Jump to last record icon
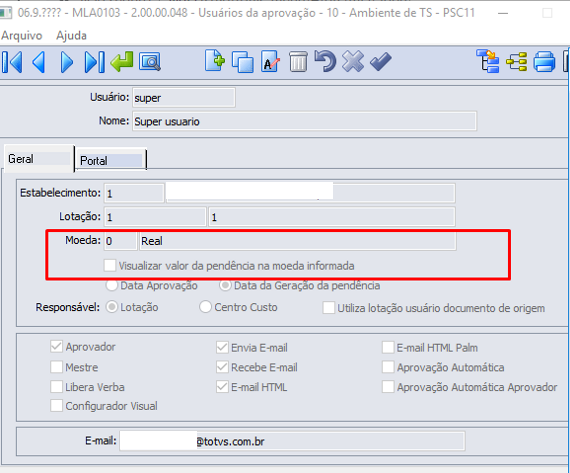570x473 pixels. click(94, 62)
